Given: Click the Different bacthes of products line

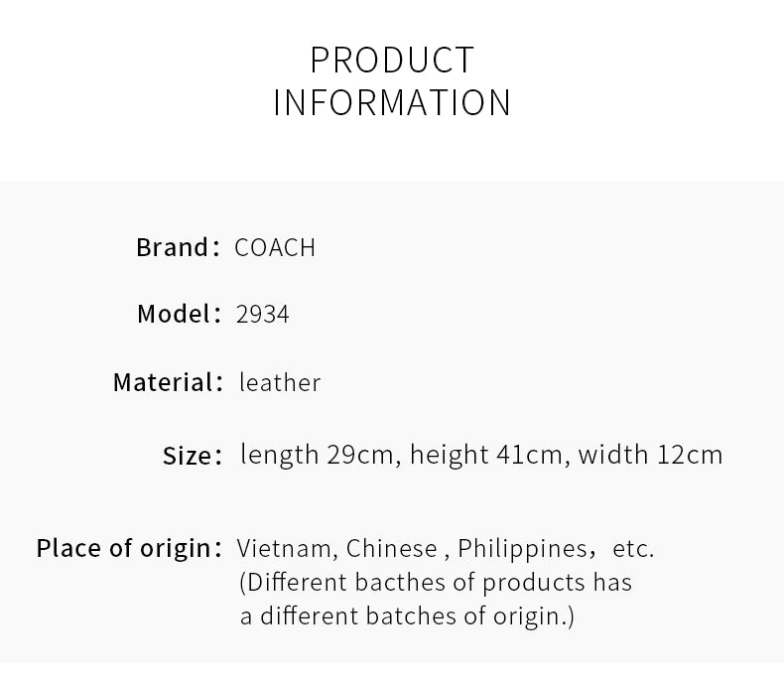Looking at the screenshot, I should click(436, 583).
